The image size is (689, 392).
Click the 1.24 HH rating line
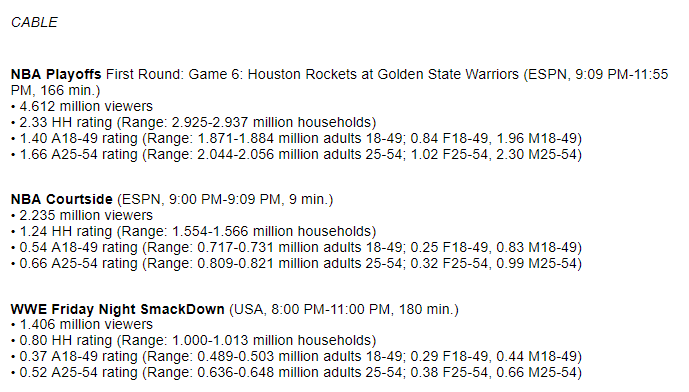pos(194,231)
